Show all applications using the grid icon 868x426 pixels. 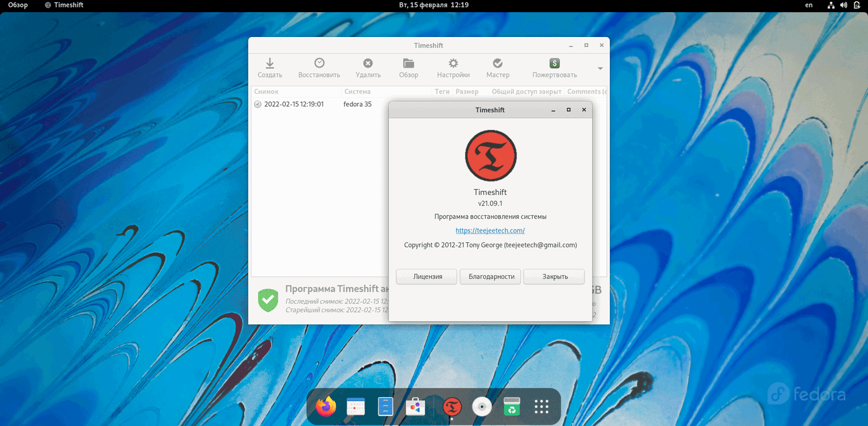[x=542, y=407]
